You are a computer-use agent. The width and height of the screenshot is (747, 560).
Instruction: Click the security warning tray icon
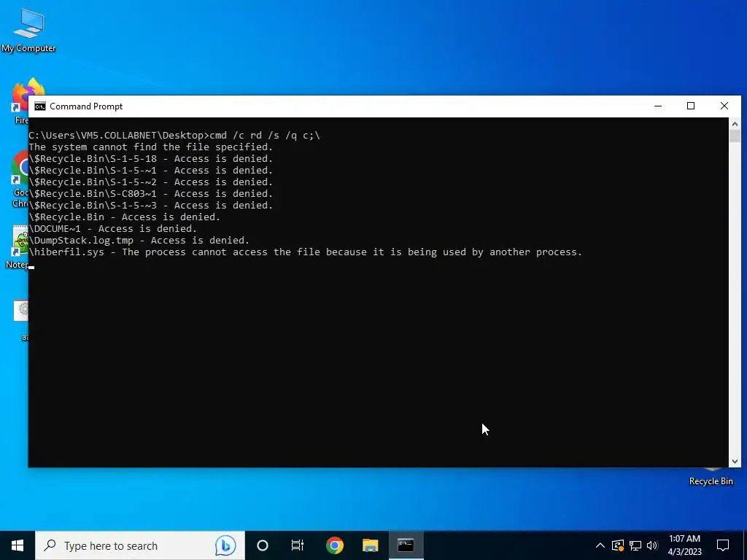(618, 545)
